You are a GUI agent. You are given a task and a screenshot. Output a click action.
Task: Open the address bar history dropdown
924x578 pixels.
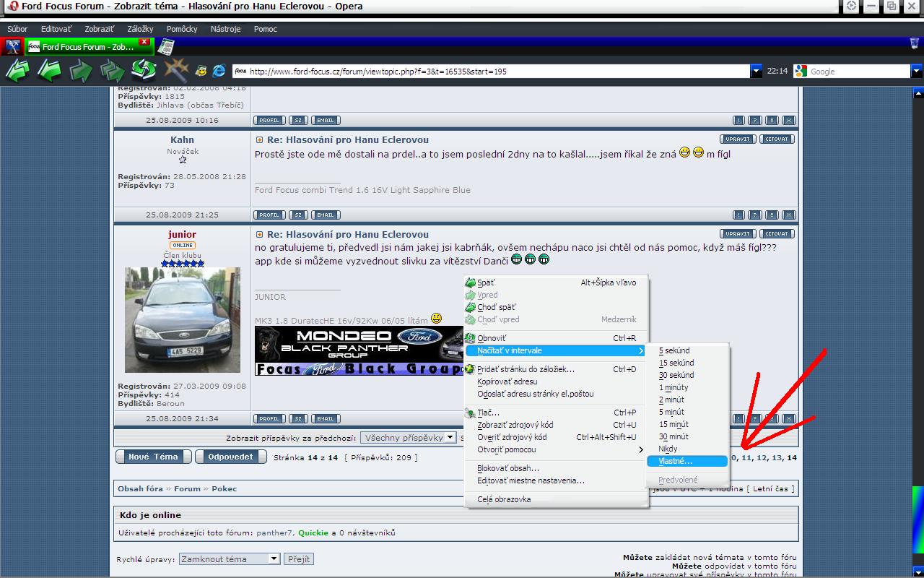click(756, 71)
